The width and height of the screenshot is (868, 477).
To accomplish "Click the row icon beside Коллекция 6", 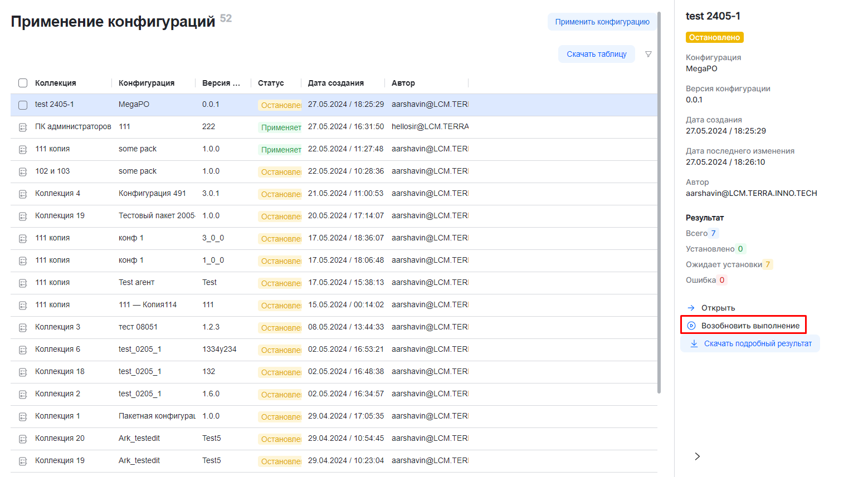I will coord(23,350).
